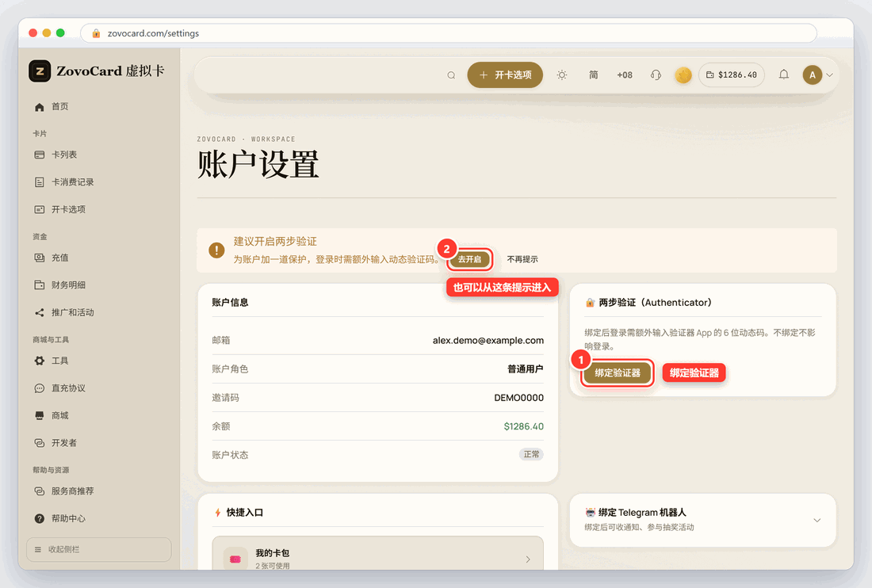Click the 工具 gear icon

[40, 361]
